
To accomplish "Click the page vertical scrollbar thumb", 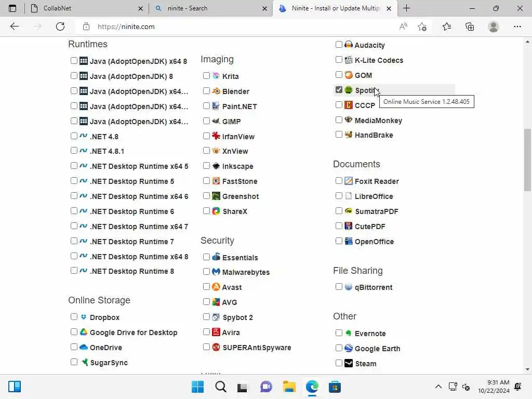I will [527, 160].
